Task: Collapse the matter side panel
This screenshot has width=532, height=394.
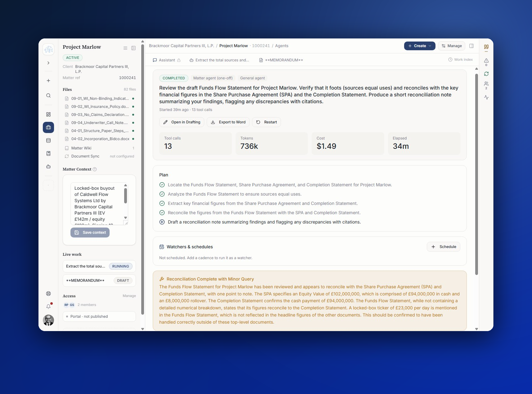Action: [x=133, y=48]
